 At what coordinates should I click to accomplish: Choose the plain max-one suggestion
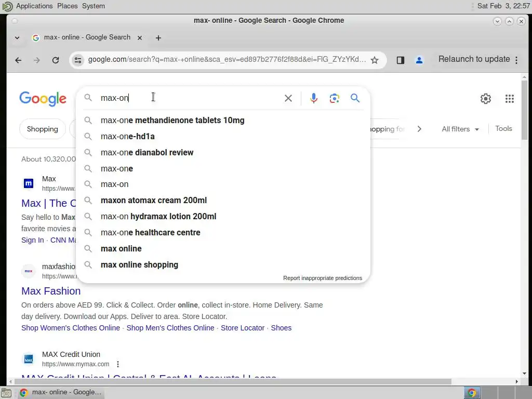coord(223,169)
